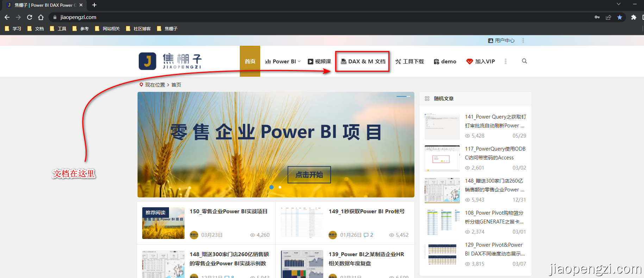Viewport: 644px width, 278px height.
Task: Bookmark this page with the star icon
Action: (620, 17)
